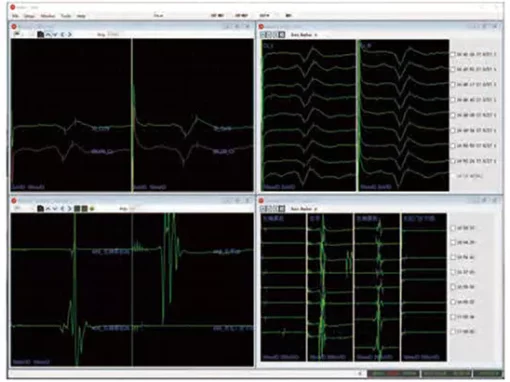Click the green circle icon in bottom-left toolbar
Screen dimensions: 510x382
[92, 209]
